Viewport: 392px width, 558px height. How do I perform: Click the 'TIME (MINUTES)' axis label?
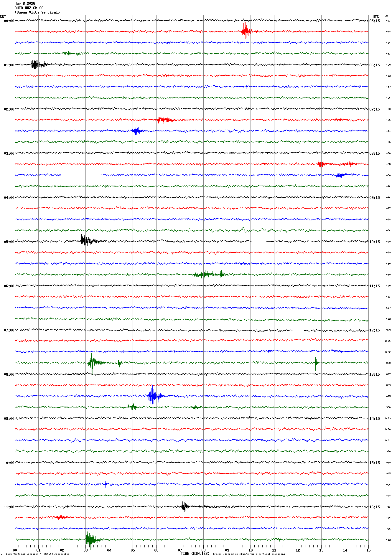click(x=195, y=554)
